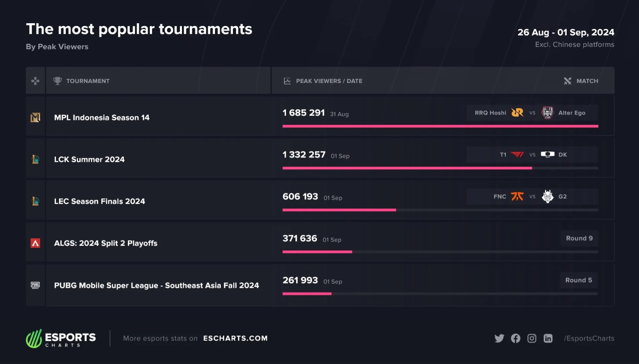This screenshot has width=639, height=364.
Task: Select the Fnatic team logo
Action: (517, 196)
